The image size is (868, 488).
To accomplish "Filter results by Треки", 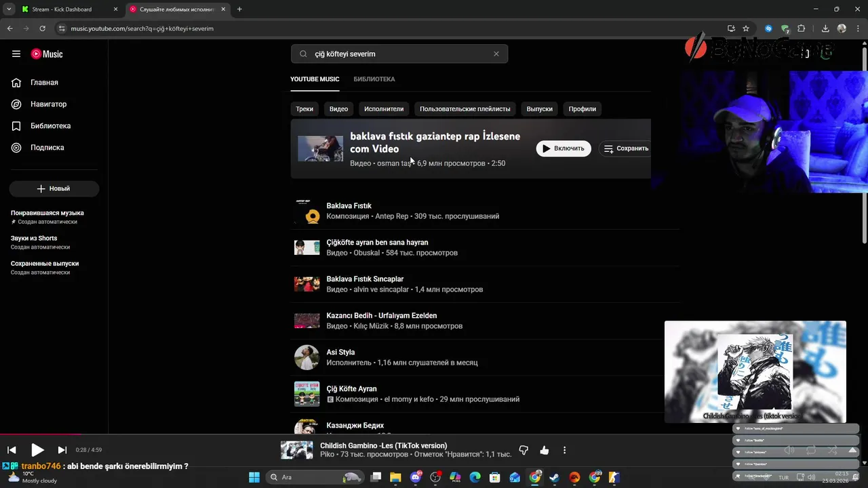I will 304,109.
